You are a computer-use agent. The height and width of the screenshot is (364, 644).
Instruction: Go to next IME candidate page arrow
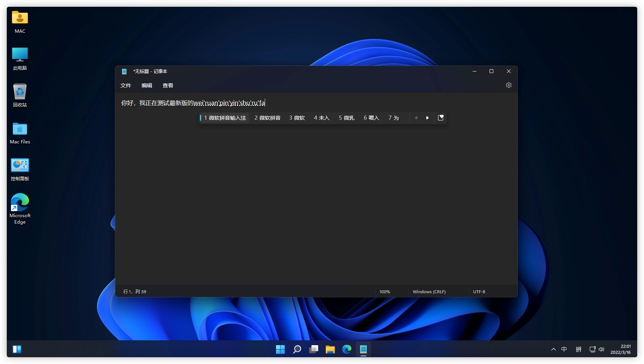[427, 118]
